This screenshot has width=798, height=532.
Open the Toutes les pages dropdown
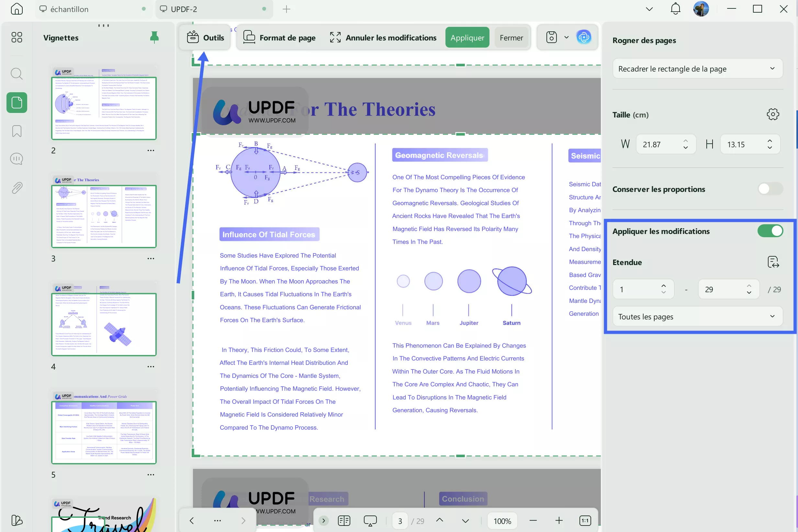tap(697, 316)
